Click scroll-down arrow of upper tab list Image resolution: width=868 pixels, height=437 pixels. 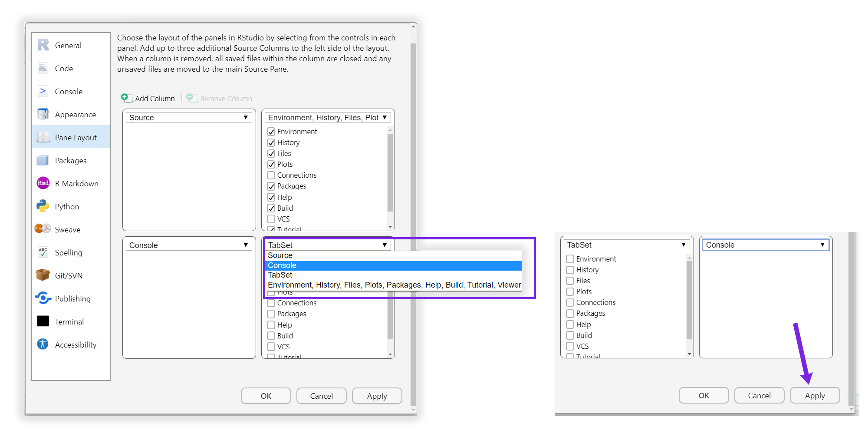[x=390, y=227]
